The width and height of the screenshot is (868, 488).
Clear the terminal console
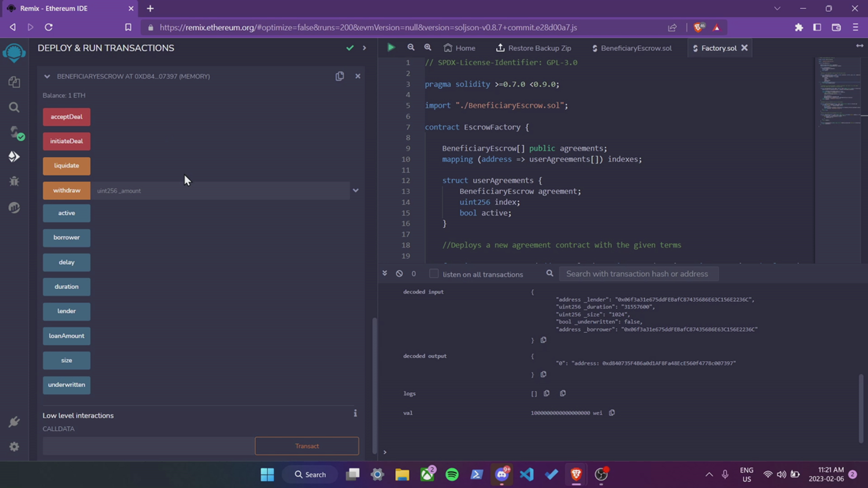[399, 273]
